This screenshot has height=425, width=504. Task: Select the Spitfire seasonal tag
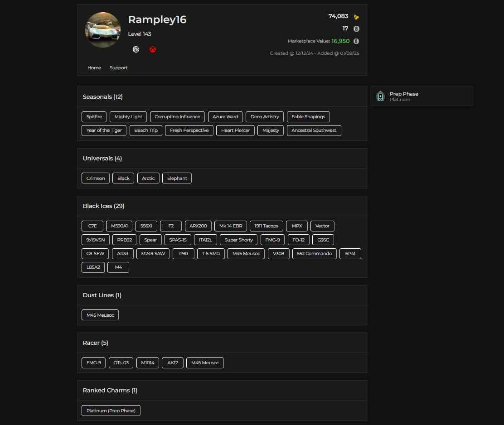coord(94,116)
